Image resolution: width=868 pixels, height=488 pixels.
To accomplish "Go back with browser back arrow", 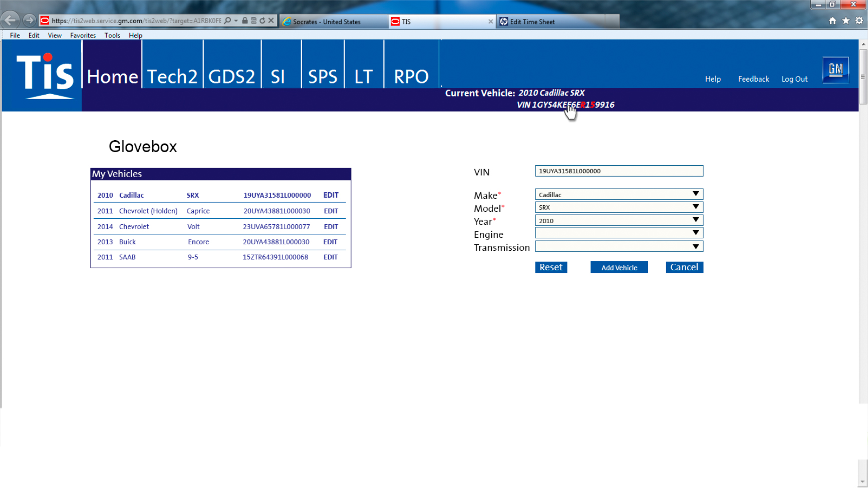I will point(11,20).
